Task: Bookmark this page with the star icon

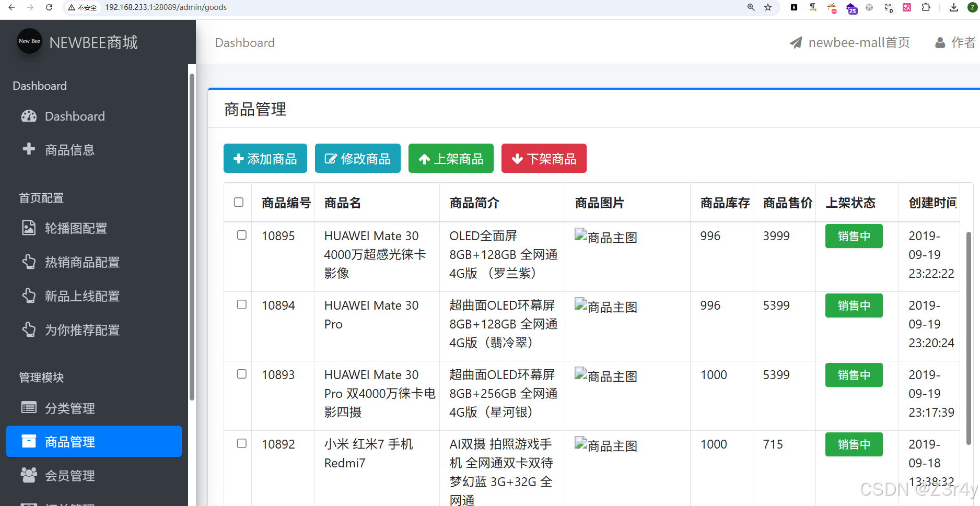Action: click(x=768, y=7)
